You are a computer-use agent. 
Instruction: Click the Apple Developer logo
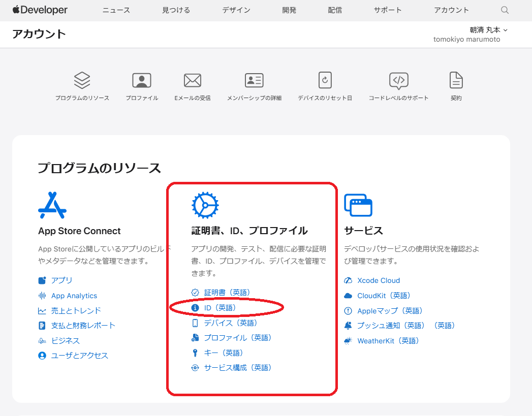click(40, 10)
